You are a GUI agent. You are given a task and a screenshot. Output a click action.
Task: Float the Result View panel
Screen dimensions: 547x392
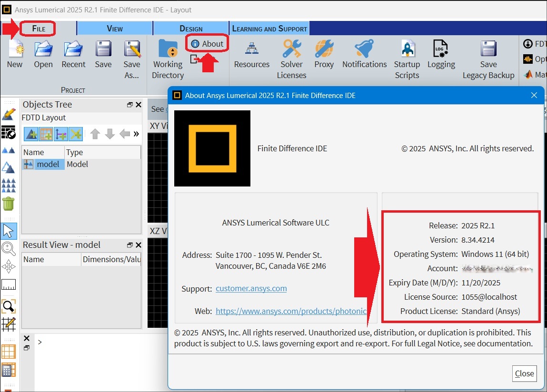pos(129,245)
